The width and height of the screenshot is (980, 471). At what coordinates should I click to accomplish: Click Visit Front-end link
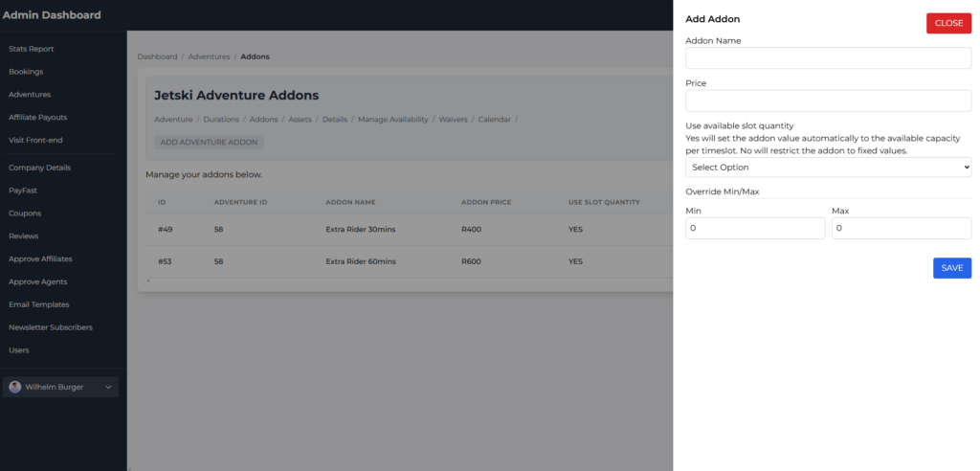click(35, 140)
